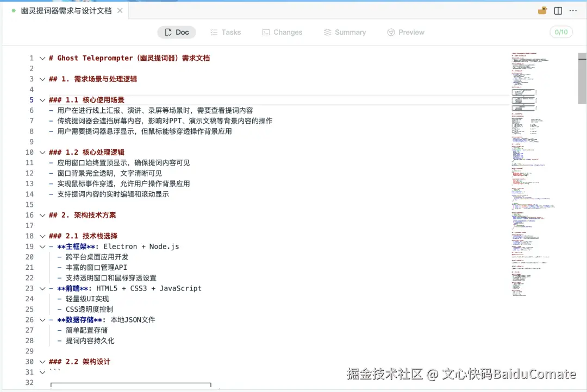Open the duck assistant icon
The image size is (587, 392).
(x=542, y=10)
